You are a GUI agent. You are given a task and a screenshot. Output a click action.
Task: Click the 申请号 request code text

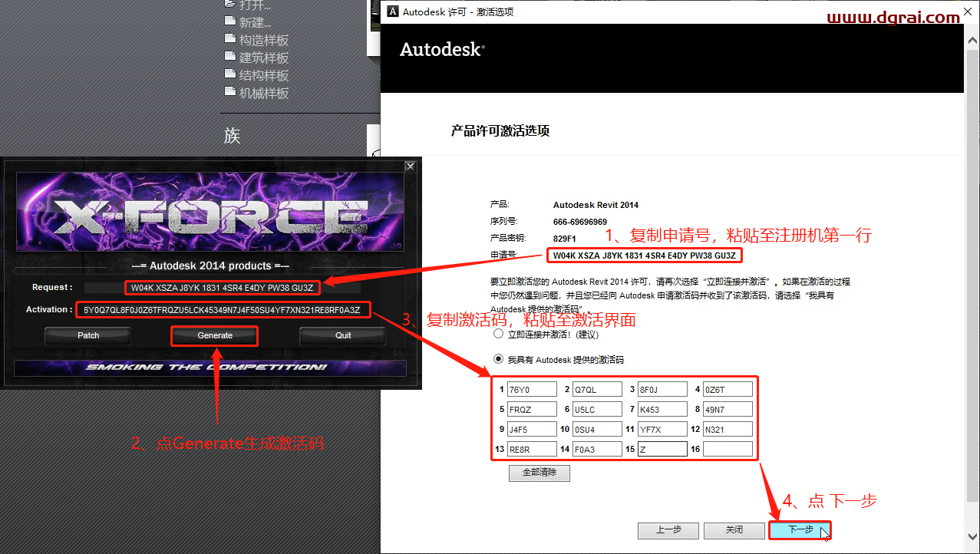[645, 255]
